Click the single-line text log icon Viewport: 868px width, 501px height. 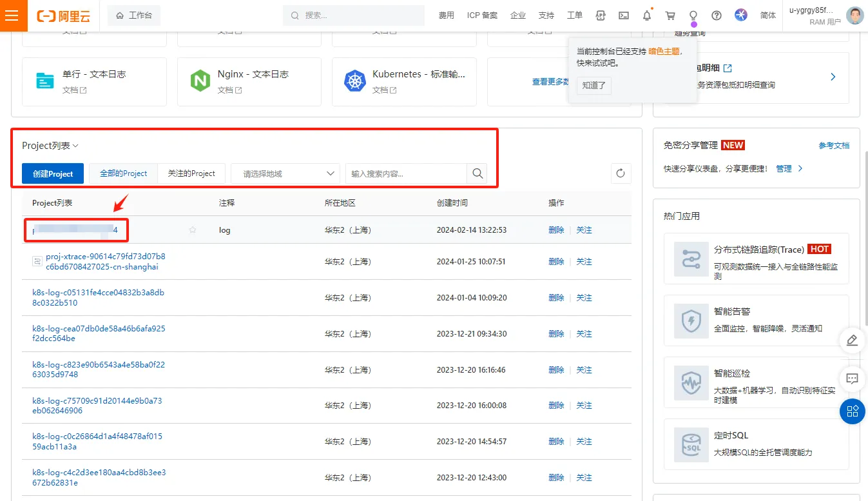45,81
